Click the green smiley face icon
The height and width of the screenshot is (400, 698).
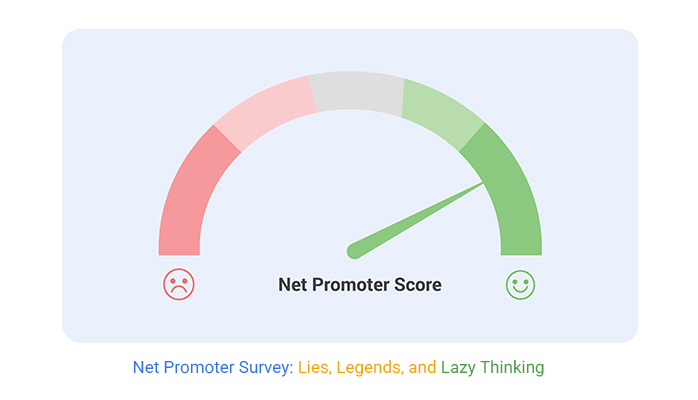520,285
